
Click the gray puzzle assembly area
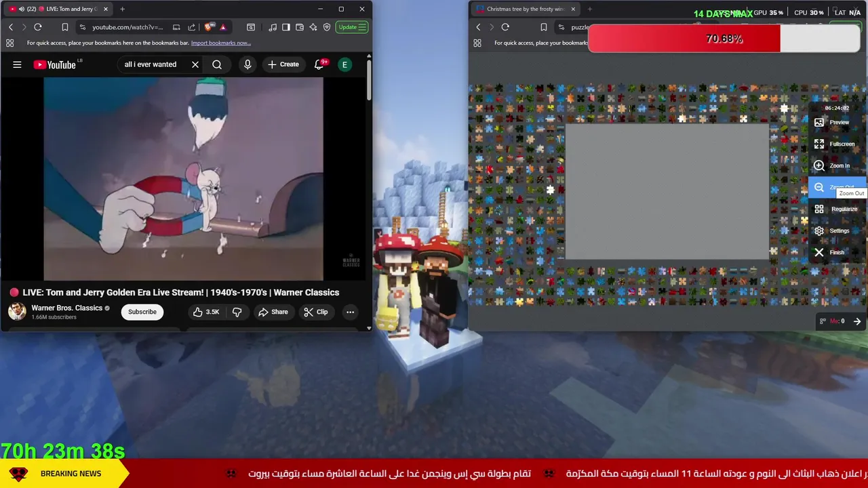point(667,192)
